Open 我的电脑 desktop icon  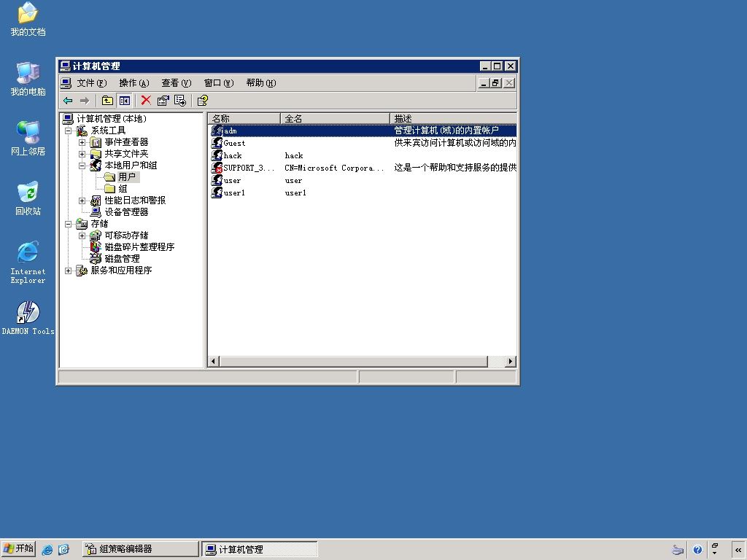(x=28, y=79)
